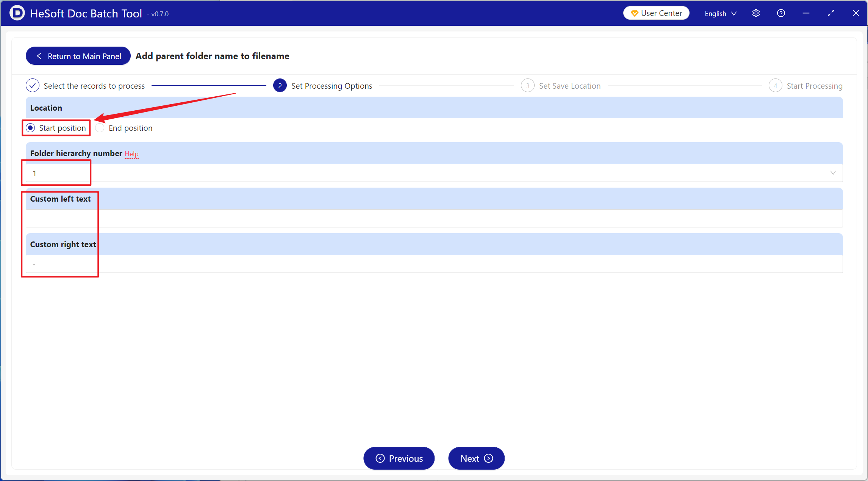The image size is (868, 481).
Task: Click the step 3 circle icon
Action: point(527,86)
